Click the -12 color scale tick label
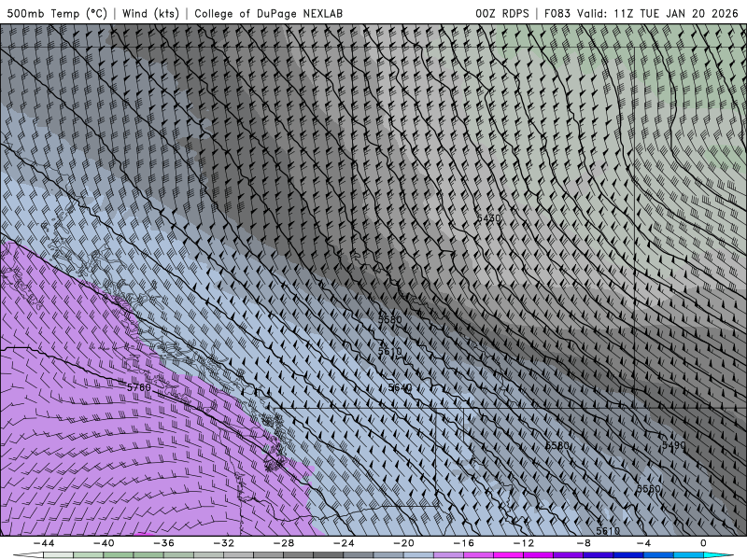Image resolution: width=747 pixels, height=560 pixels. [x=524, y=543]
